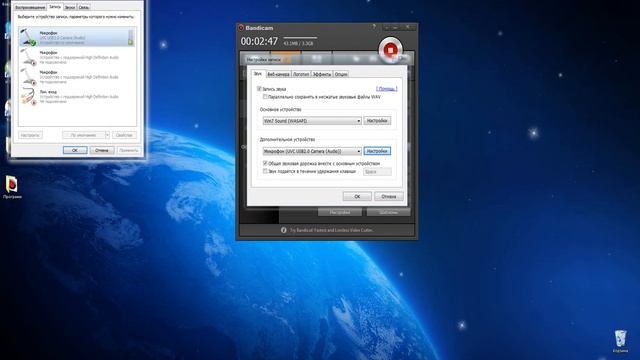This screenshot has height=360, width=640.
Task: Toggle the Запись звука checkbox
Action: (x=259, y=89)
